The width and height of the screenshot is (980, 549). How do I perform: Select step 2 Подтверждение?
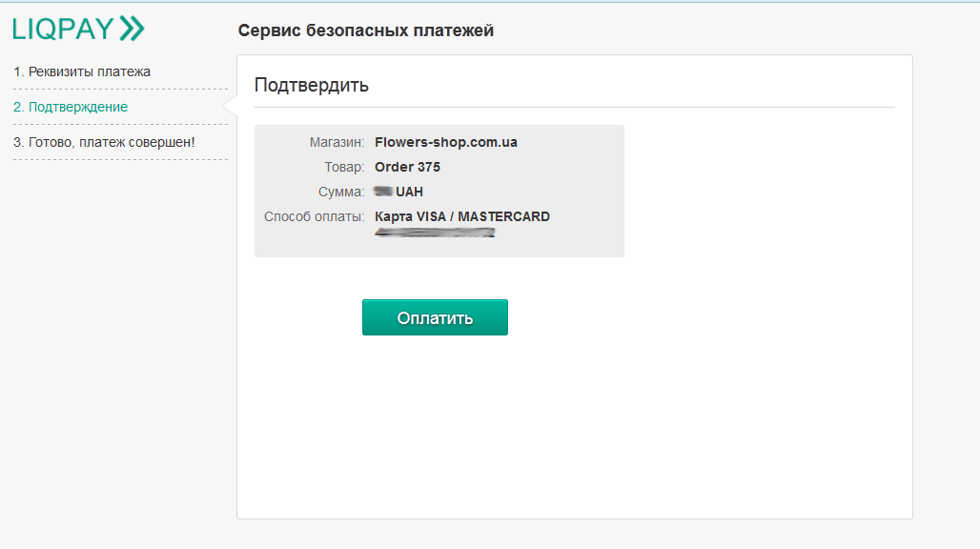71,107
